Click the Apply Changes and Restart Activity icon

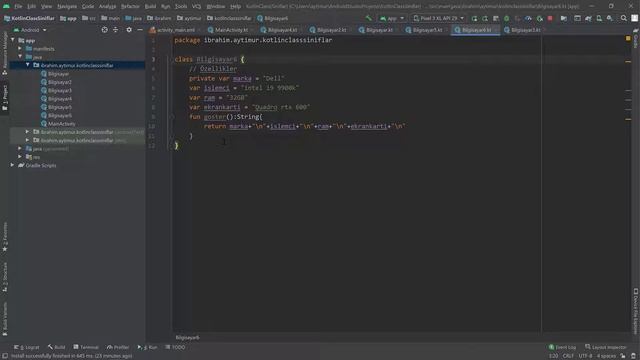pos(485,18)
